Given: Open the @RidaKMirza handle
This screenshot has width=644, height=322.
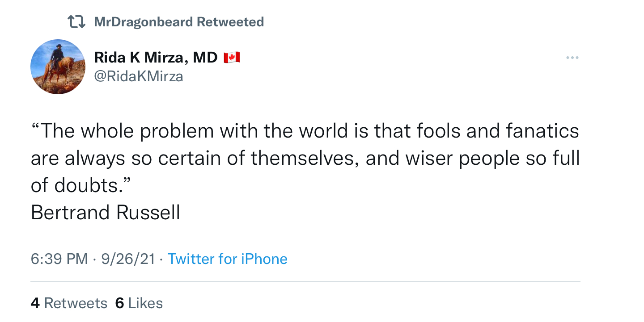Looking at the screenshot, I should click(x=139, y=76).
